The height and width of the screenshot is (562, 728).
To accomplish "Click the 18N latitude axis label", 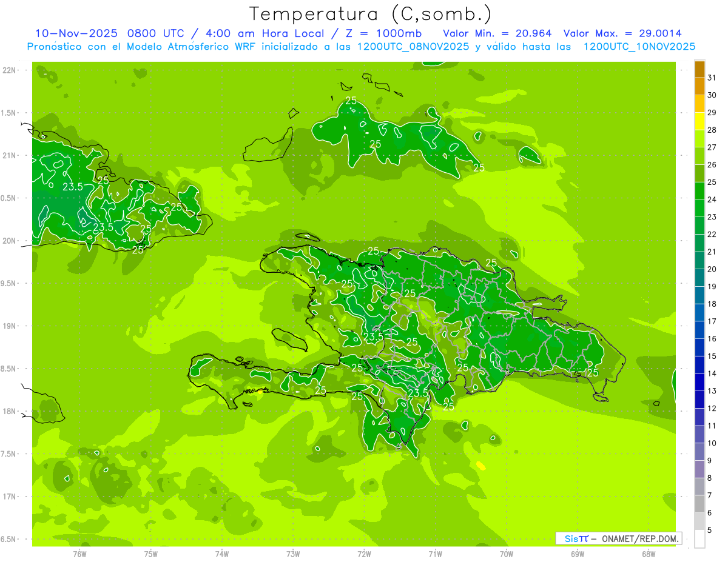I will coord(10,411).
